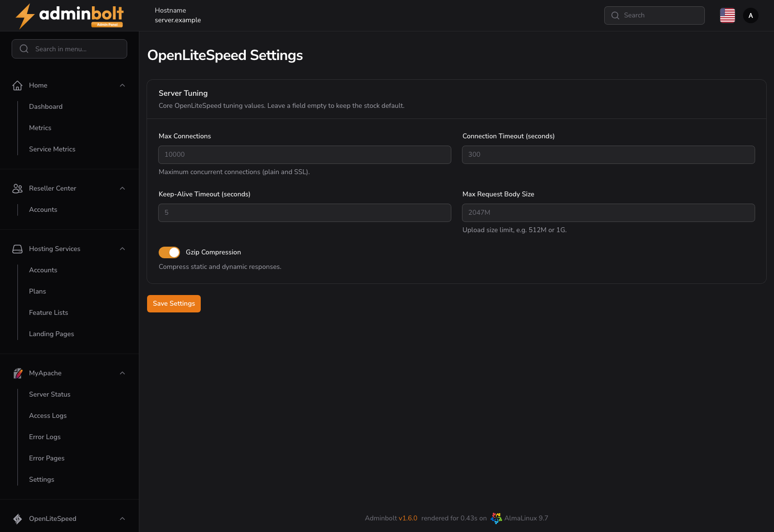Click the Gzip Compression label
The image size is (774, 532).
[x=213, y=252]
